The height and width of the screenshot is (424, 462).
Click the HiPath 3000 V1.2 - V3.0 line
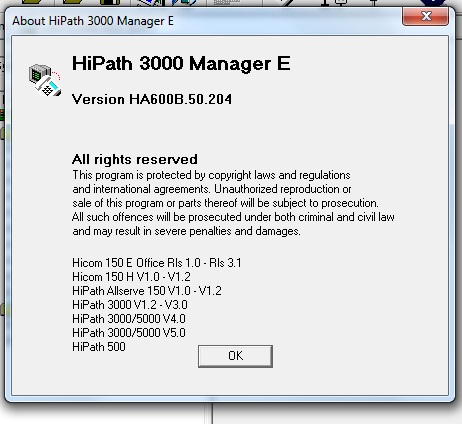coord(130,305)
